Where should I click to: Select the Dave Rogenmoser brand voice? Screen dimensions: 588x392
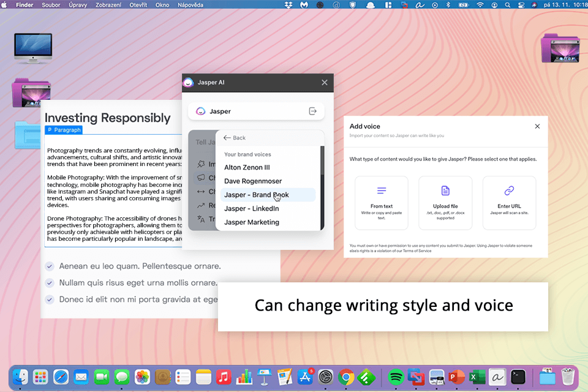pos(253,181)
